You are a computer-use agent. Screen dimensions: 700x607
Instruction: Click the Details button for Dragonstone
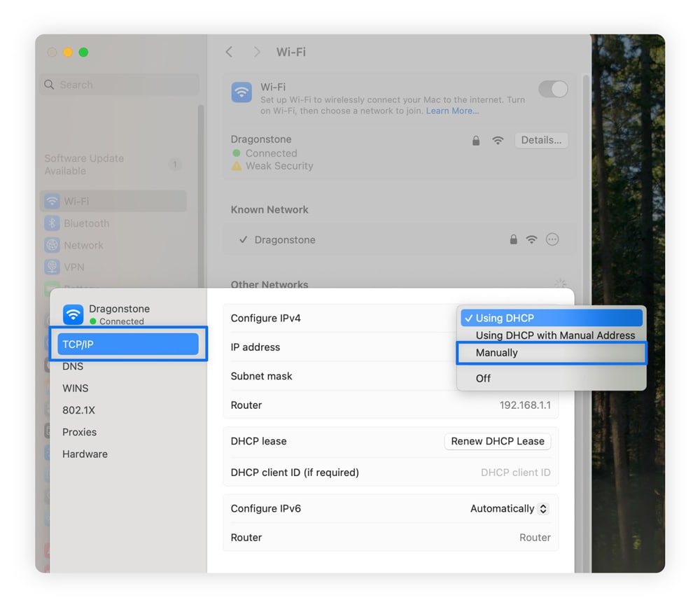[540, 140]
